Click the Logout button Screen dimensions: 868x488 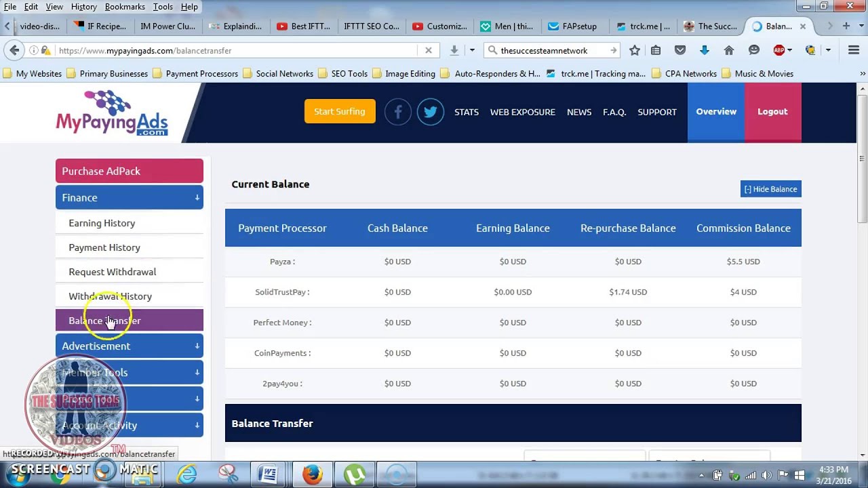point(772,112)
